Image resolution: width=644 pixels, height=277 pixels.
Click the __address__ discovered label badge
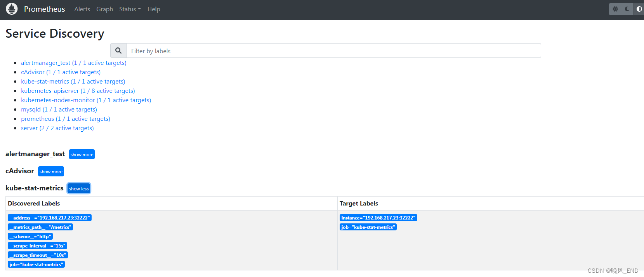tap(50, 218)
